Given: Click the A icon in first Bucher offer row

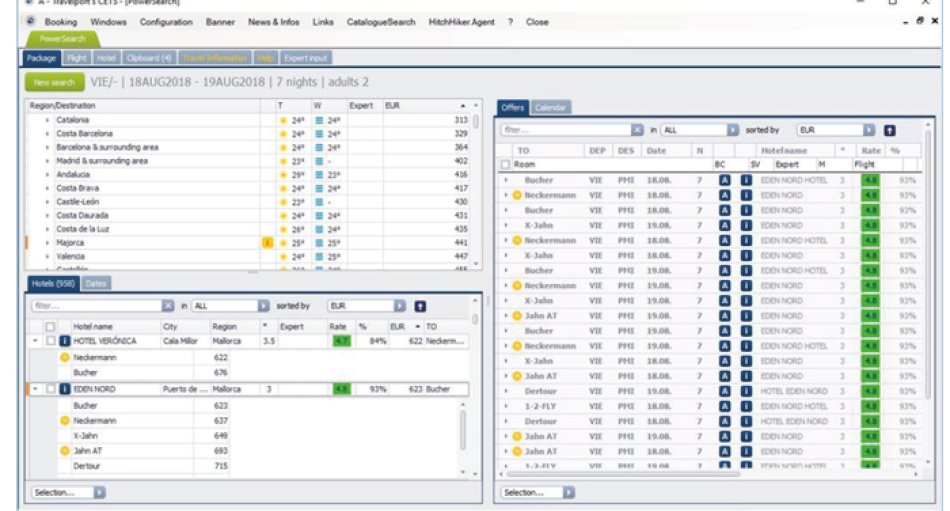Looking at the screenshot, I should [x=725, y=180].
